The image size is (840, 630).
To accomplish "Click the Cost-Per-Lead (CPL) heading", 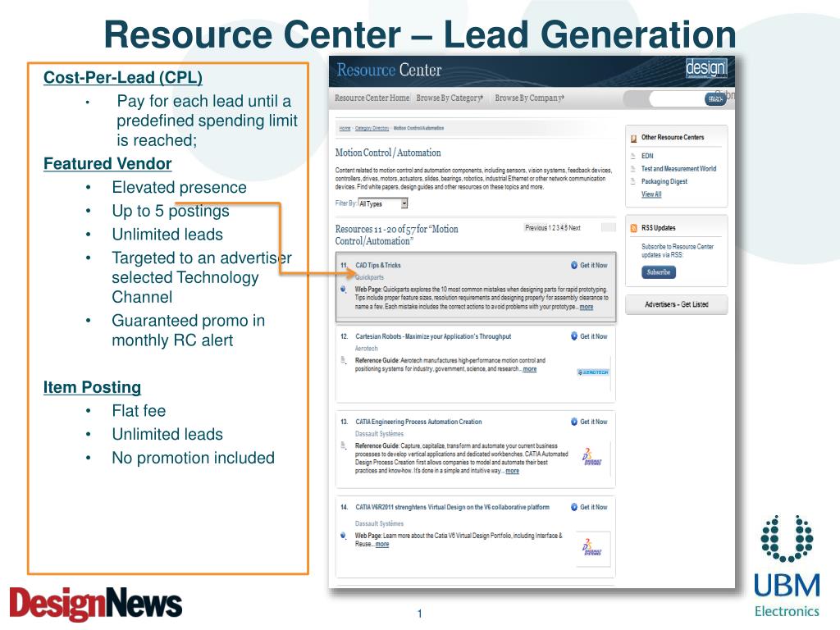I will pyautogui.click(x=123, y=78).
